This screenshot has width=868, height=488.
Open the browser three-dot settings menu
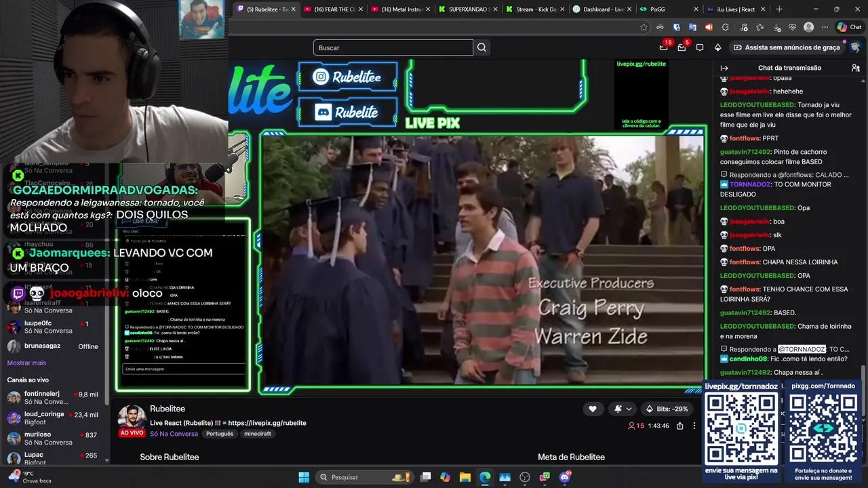click(x=825, y=27)
